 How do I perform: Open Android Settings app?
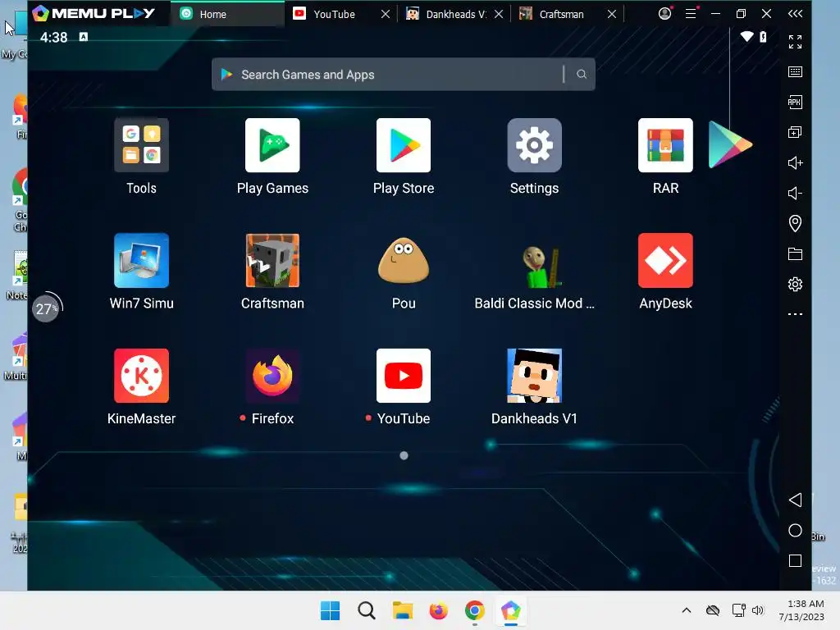pyautogui.click(x=534, y=145)
